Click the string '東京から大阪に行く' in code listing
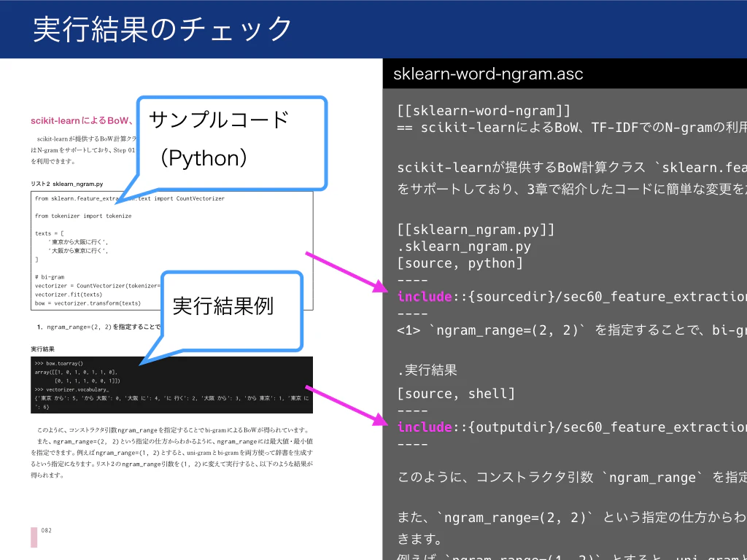This screenshot has height=560, width=747. (x=78, y=242)
